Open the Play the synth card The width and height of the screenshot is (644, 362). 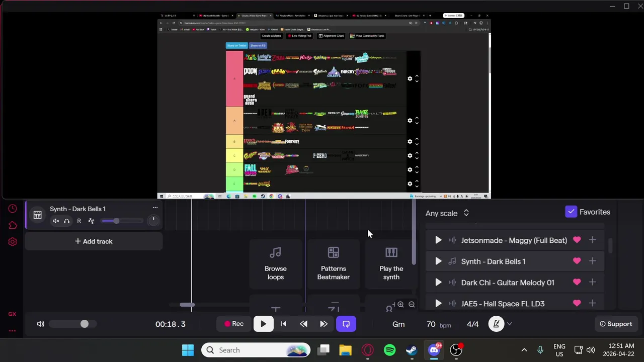point(391,263)
